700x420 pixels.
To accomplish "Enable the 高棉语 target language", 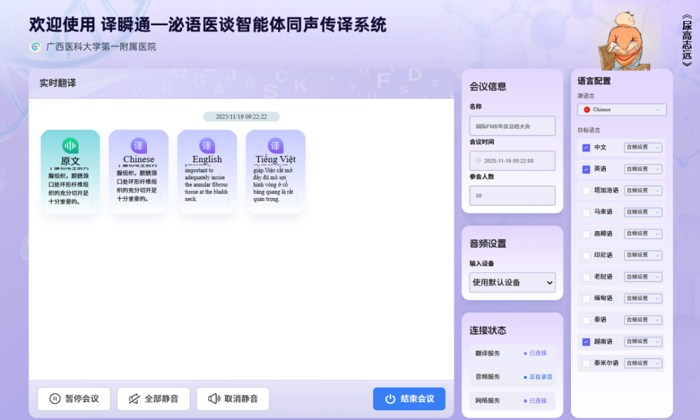I will point(586,234).
